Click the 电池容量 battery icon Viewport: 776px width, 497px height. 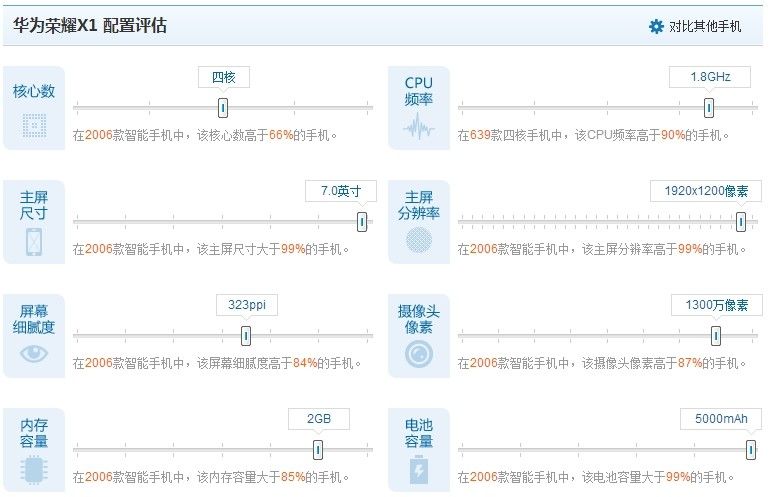(419, 469)
